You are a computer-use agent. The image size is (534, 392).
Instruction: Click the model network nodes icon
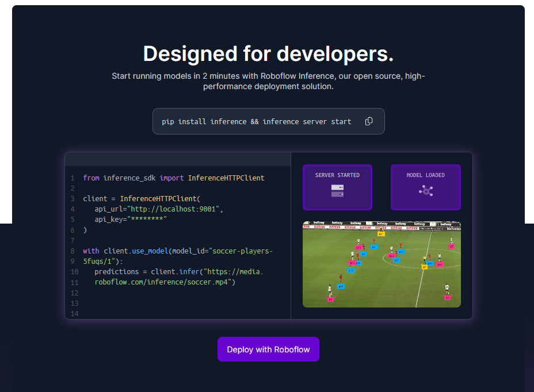click(426, 191)
